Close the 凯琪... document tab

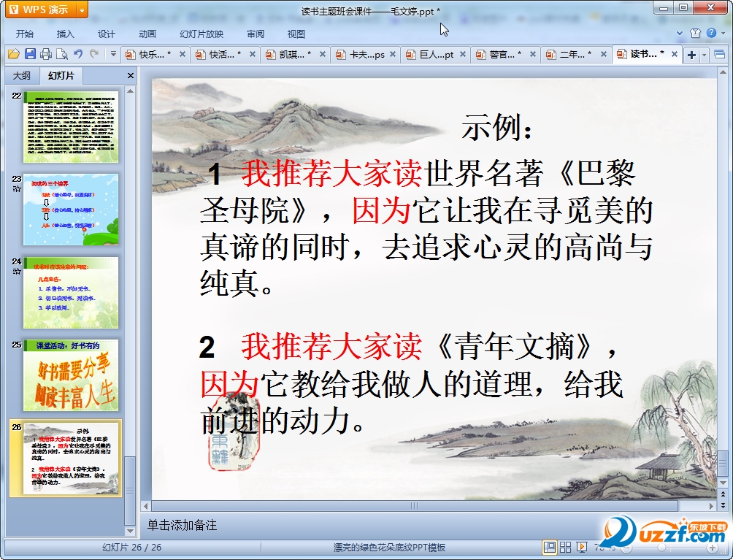323,54
